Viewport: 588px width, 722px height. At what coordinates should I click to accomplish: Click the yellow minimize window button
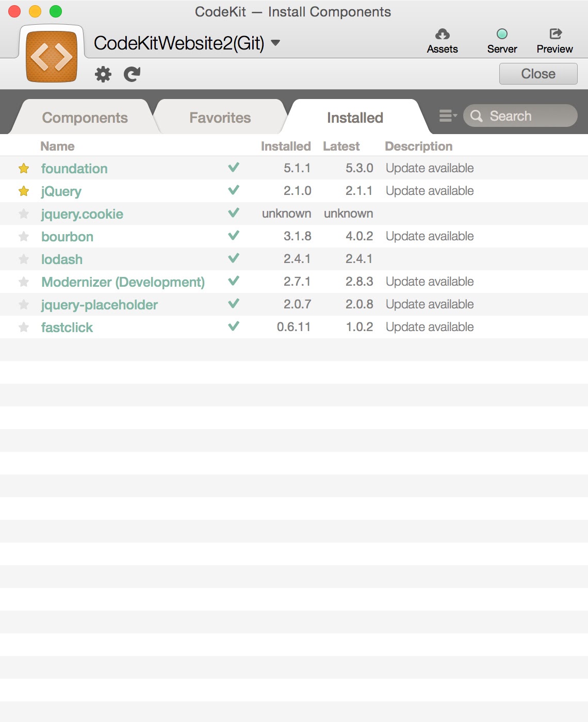coord(35,11)
